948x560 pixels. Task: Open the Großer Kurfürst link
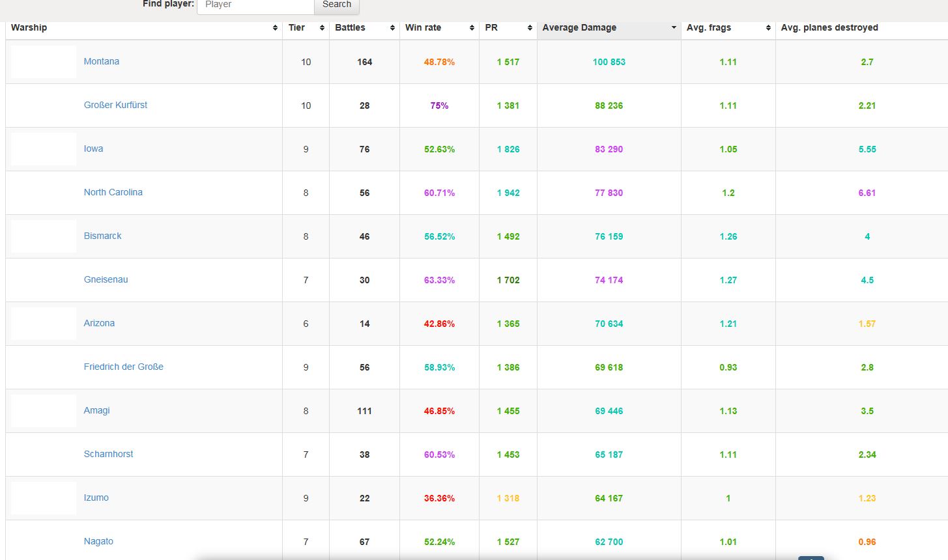115,105
